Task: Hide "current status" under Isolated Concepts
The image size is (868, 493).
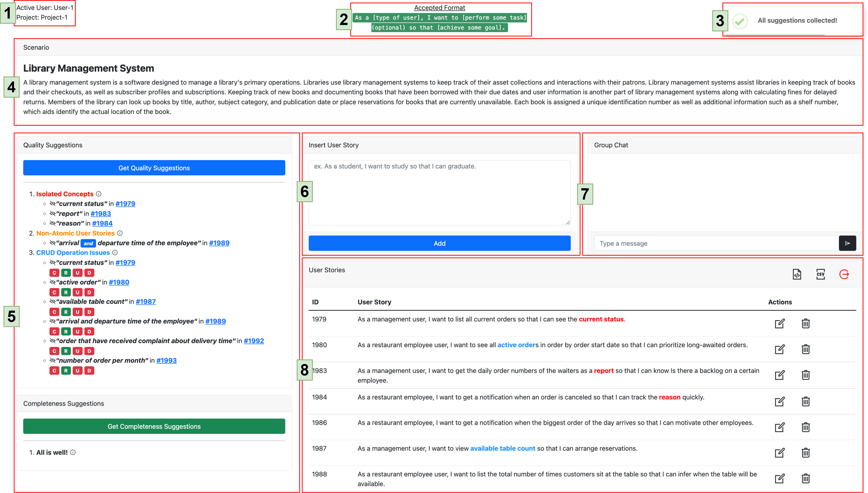Action: (53, 204)
